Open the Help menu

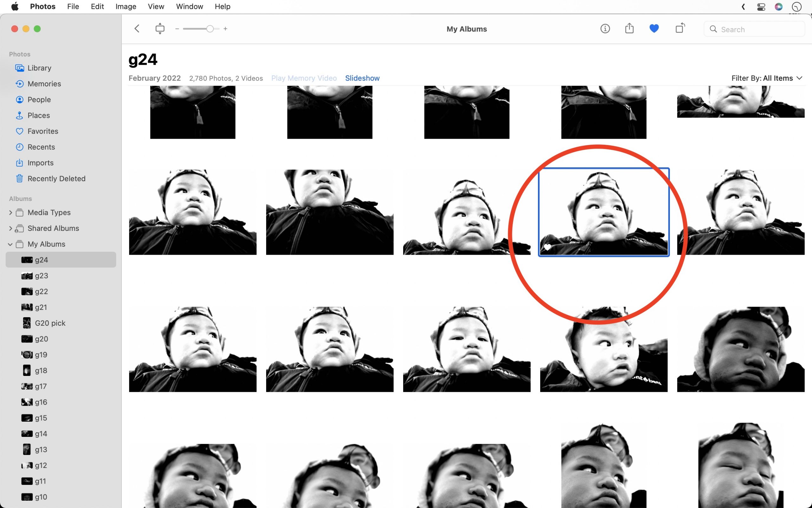pyautogui.click(x=222, y=6)
